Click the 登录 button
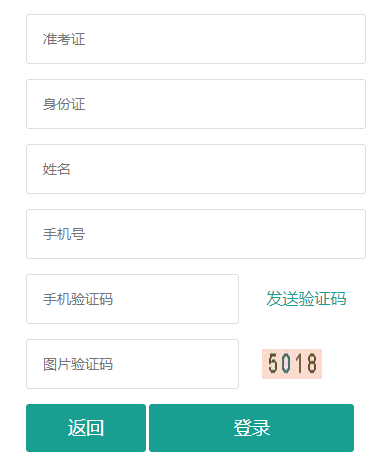This screenshot has height=461, width=382. pyautogui.click(x=251, y=428)
